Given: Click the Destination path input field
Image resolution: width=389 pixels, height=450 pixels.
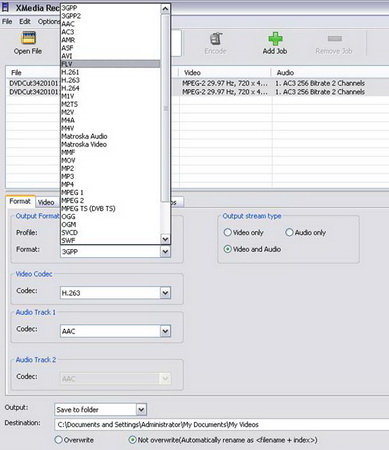Looking at the screenshot, I should 221,425.
